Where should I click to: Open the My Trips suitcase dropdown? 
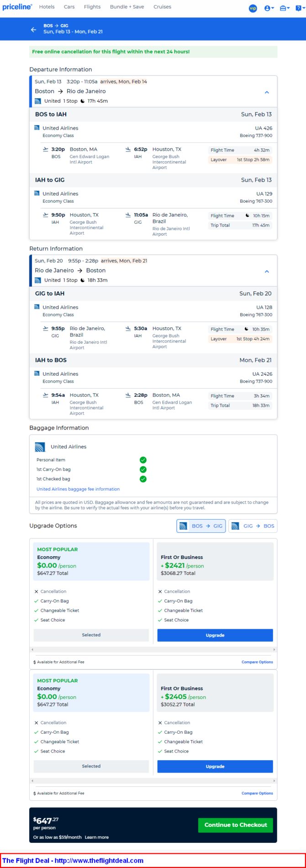click(285, 8)
